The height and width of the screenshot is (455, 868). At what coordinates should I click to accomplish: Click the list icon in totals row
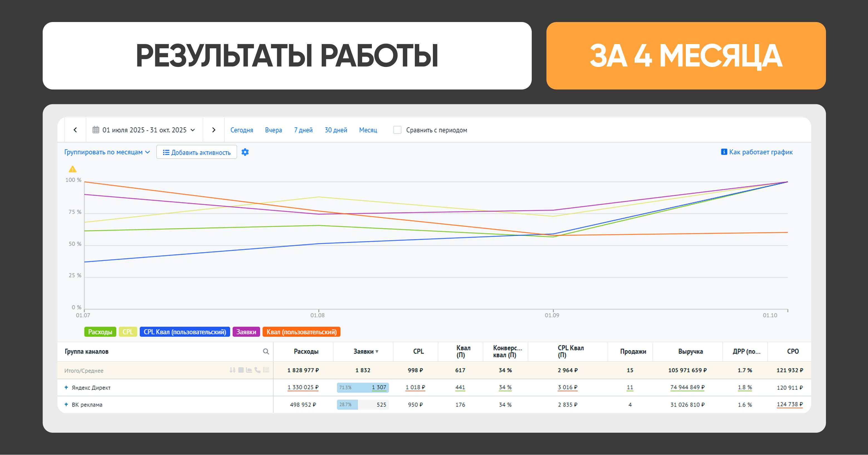pyautogui.click(x=266, y=370)
